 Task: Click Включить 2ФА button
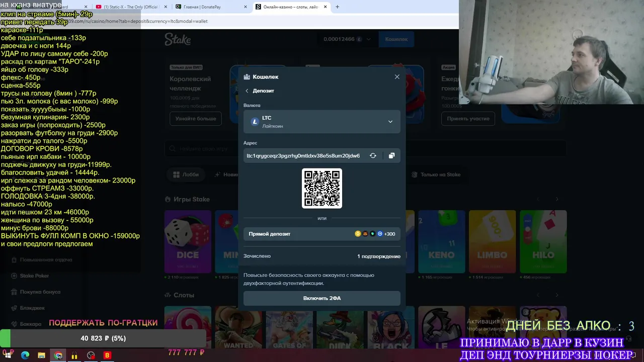tap(322, 298)
